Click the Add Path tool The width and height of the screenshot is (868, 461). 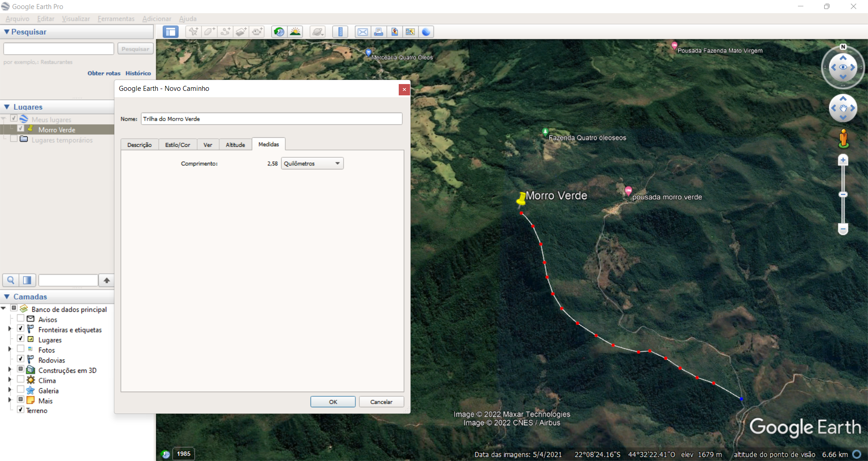[225, 32]
